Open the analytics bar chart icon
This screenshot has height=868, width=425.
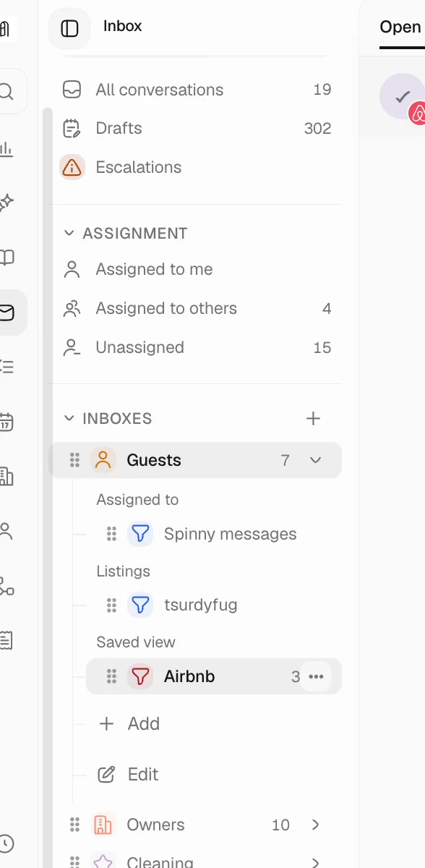click(x=6, y=149)
